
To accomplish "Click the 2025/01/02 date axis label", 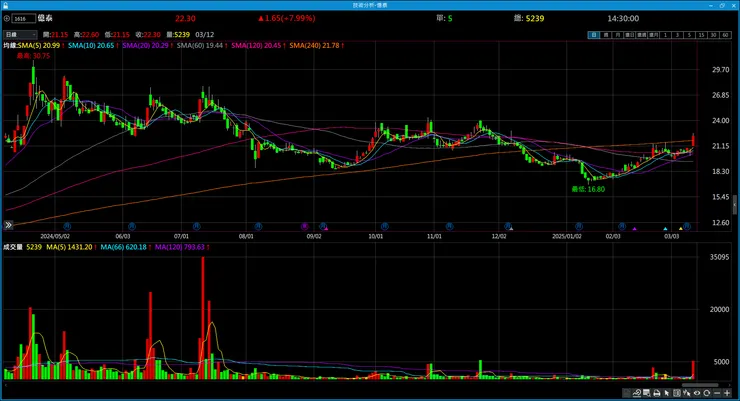I will pyautogui.click(x=567, y=236).
